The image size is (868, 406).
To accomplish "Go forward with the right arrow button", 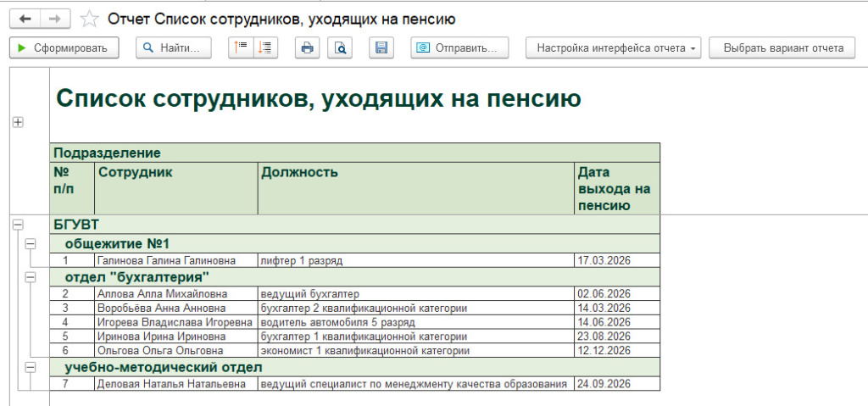I will 55,19.
